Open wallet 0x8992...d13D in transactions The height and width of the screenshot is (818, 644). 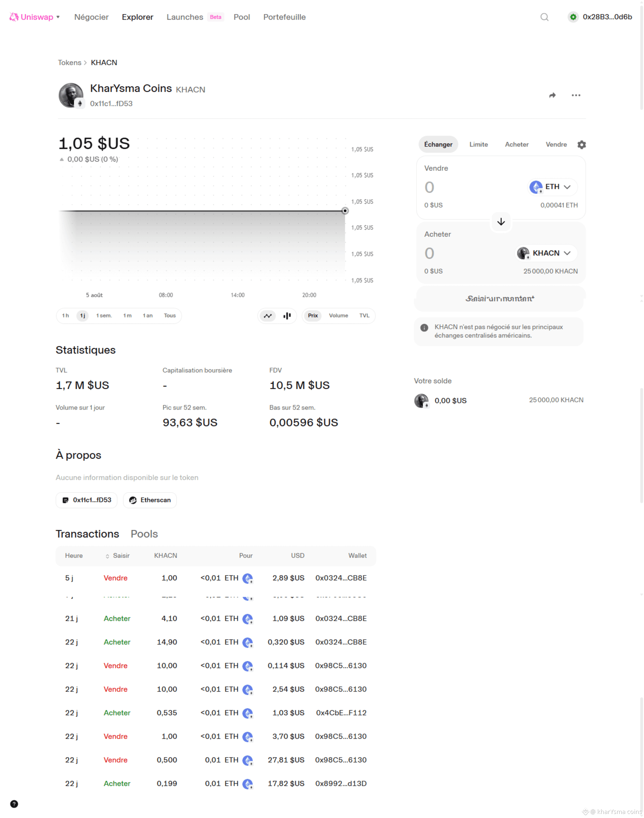tap(341, 784)
